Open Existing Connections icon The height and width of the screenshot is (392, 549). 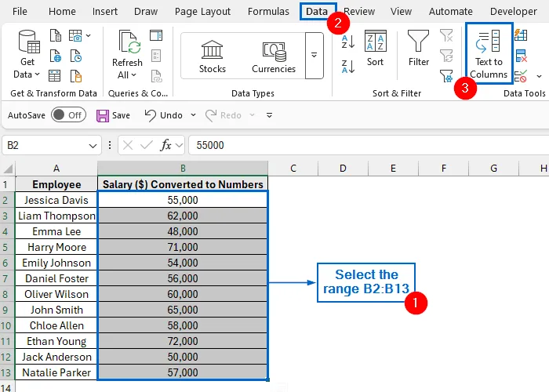tap(76, 75)
